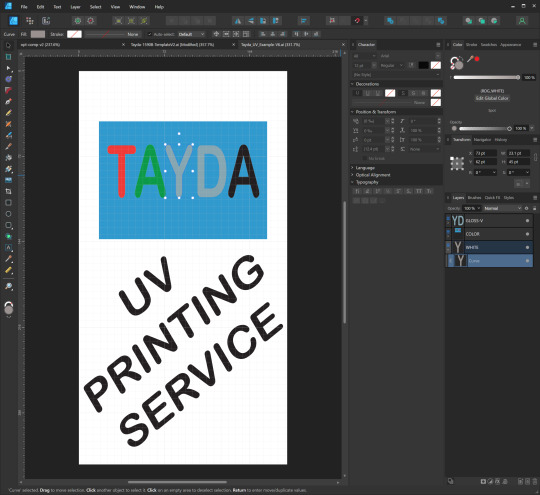The height and width of the screenshot is (495, 540).
Task: Select the Vector Crop tool
Action: 9,191
